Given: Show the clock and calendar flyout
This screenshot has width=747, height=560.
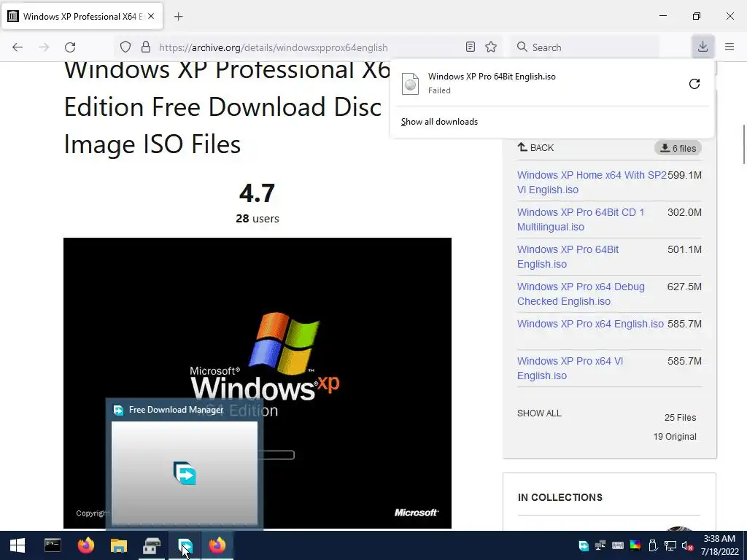Looking at the screenshot, I should click(719, 545).
